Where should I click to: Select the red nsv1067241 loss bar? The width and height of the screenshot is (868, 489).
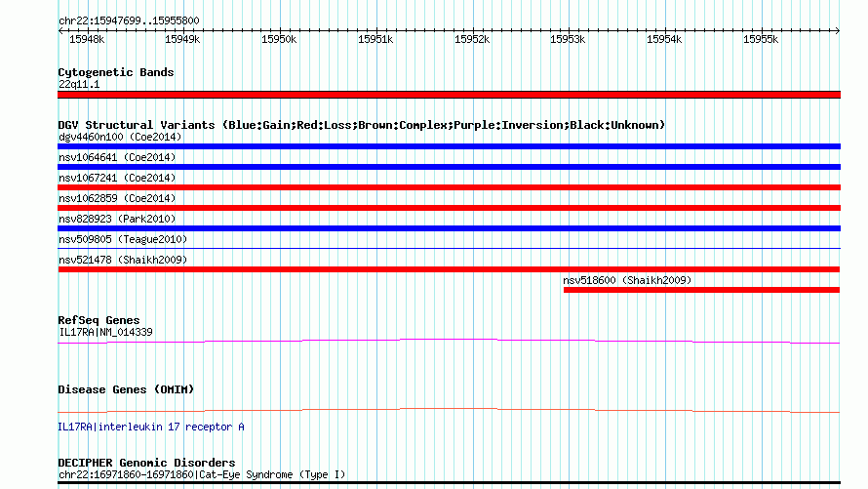click(x=449, y=187)
